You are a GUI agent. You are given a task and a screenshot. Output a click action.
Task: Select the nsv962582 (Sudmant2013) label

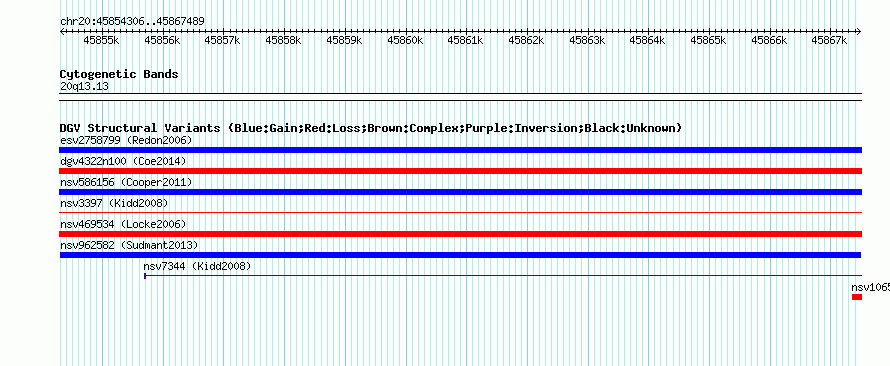[x=129, y=245]
